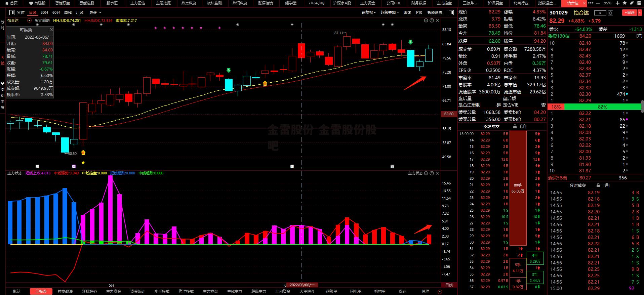Open 详 link beside 委卖130档

click(x=639, y=36)
